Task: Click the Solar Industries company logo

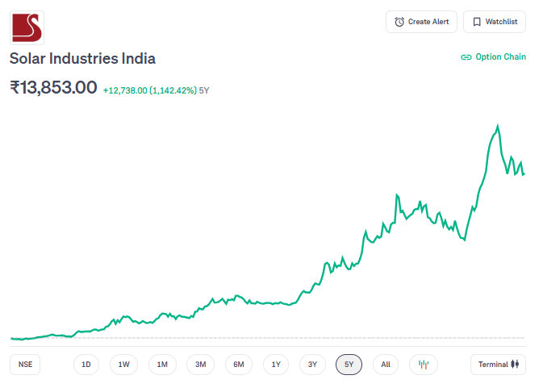Action: (x=27, y=27)
